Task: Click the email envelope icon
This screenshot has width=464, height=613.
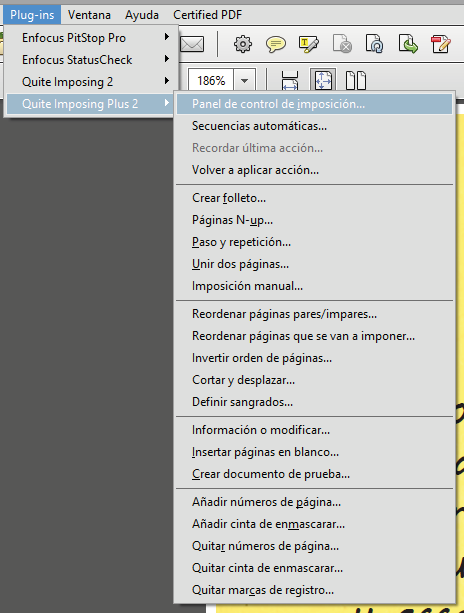Action: point(192,44)
